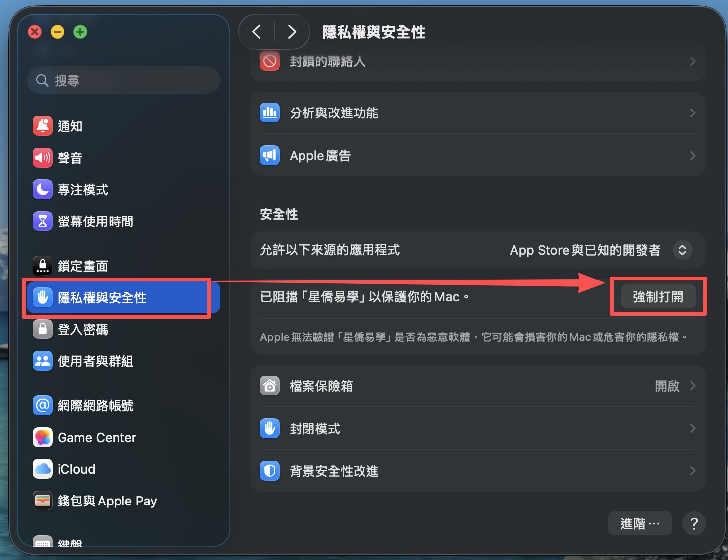
Task: Open 通知 settings via bell icon
Action: [x=43, y=126]
